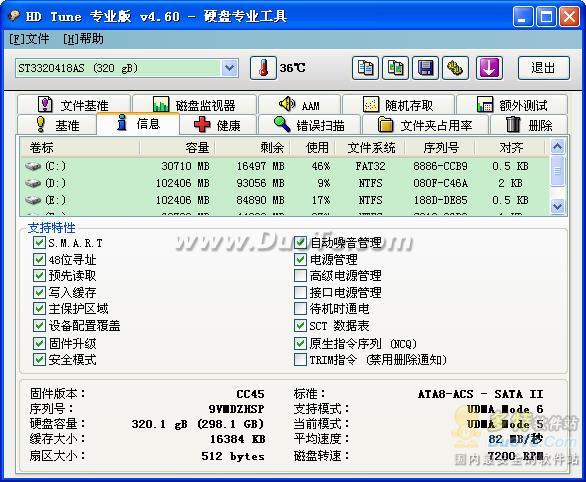This screenshot has width=586, height=482.
Task: Click the 卷标 column header
Action: pyautogui.click(x=80, y=148)
